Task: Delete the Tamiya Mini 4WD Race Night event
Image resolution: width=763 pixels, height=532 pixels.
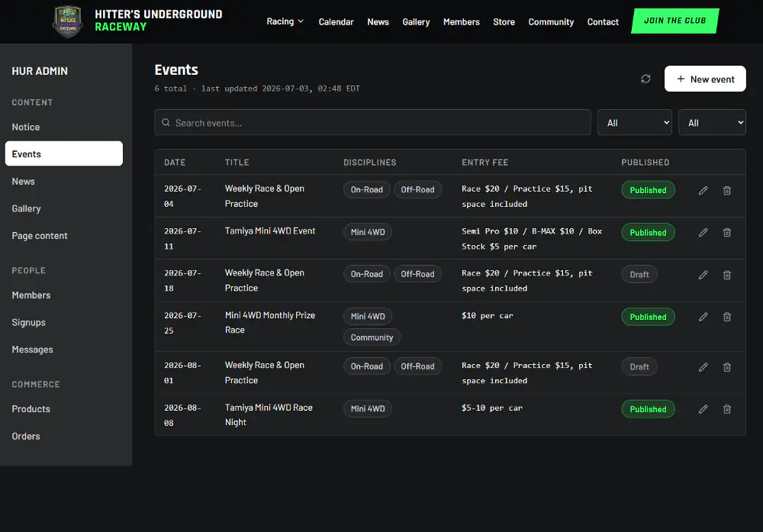Action: click(727, 409)
